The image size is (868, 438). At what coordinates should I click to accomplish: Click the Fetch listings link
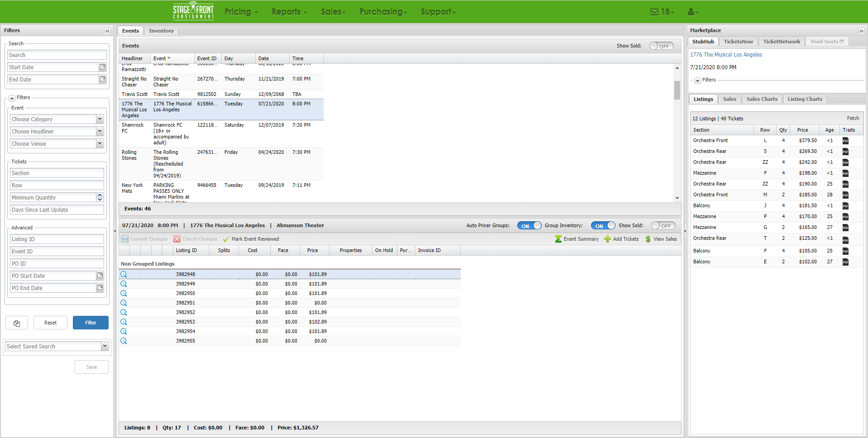click(x=853, y=118)
